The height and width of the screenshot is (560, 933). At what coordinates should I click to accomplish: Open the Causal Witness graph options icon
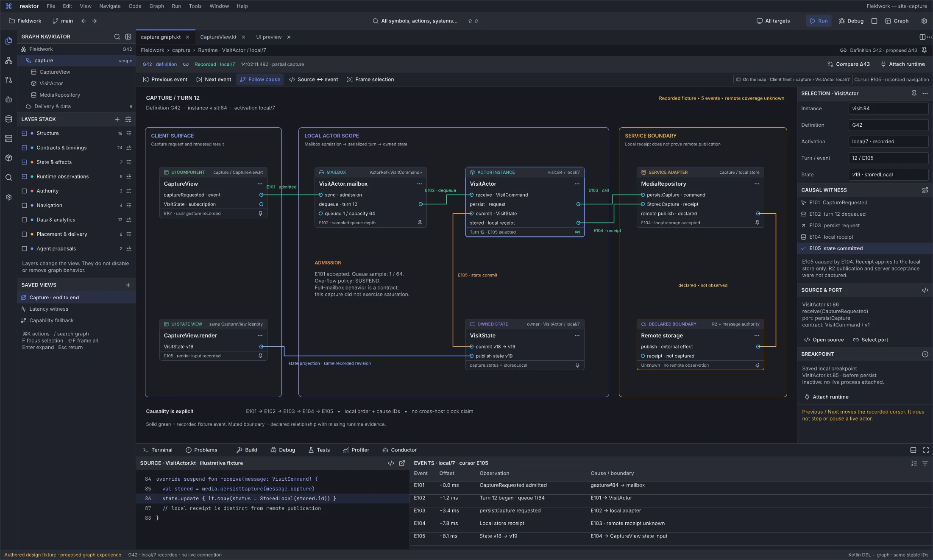click(x=925, y=190)
